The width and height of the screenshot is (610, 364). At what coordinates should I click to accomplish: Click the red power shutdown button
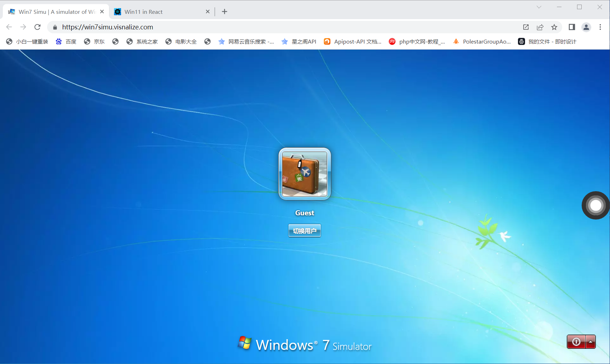[576, 342]
